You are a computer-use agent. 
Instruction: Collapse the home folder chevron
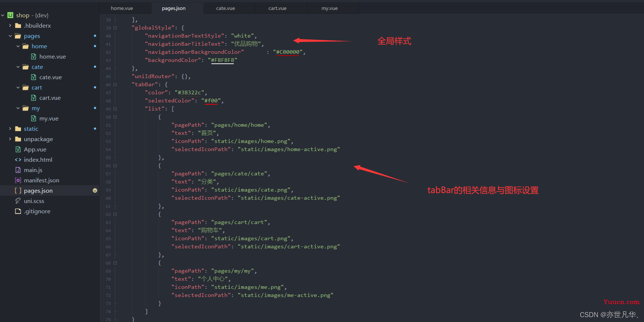tap(18, 46)
